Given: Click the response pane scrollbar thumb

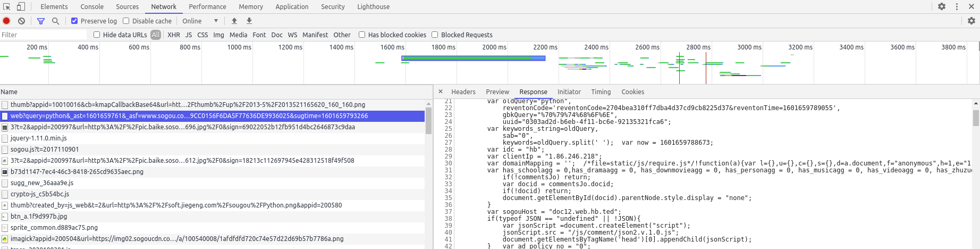Looking at the screenshot, I should [x=976, y=118].
